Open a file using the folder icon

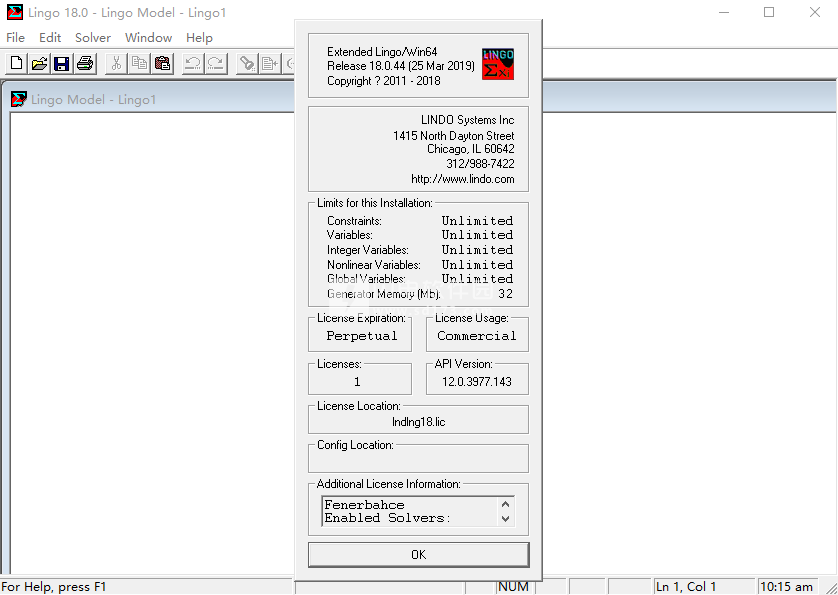pos(39,64)
